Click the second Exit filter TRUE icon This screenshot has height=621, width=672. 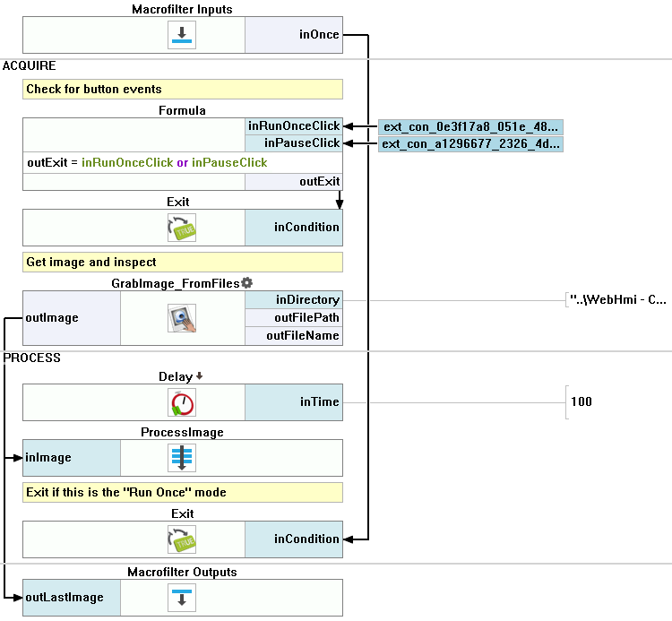[x=182, y=539]
